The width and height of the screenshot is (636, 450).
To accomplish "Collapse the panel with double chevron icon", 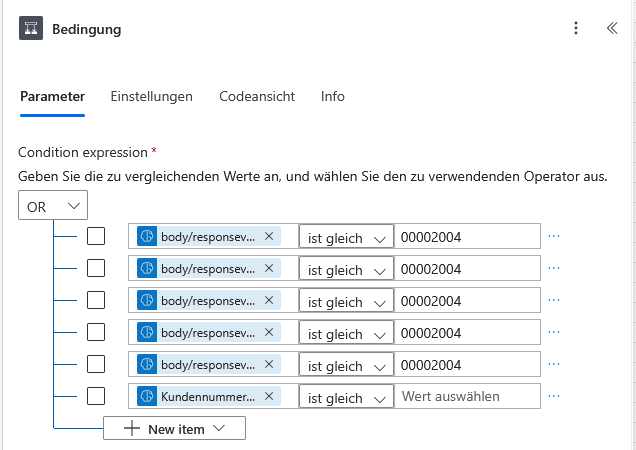I will click(x=612, y=28).
